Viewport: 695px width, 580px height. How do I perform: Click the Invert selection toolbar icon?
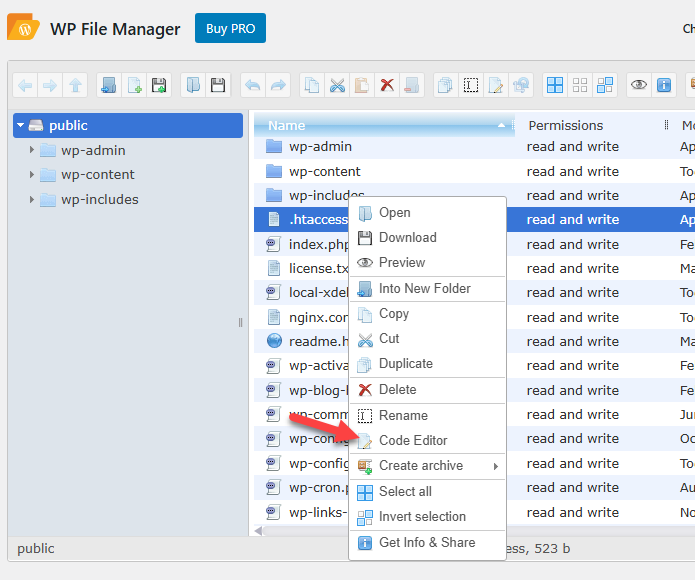[605, 85]
